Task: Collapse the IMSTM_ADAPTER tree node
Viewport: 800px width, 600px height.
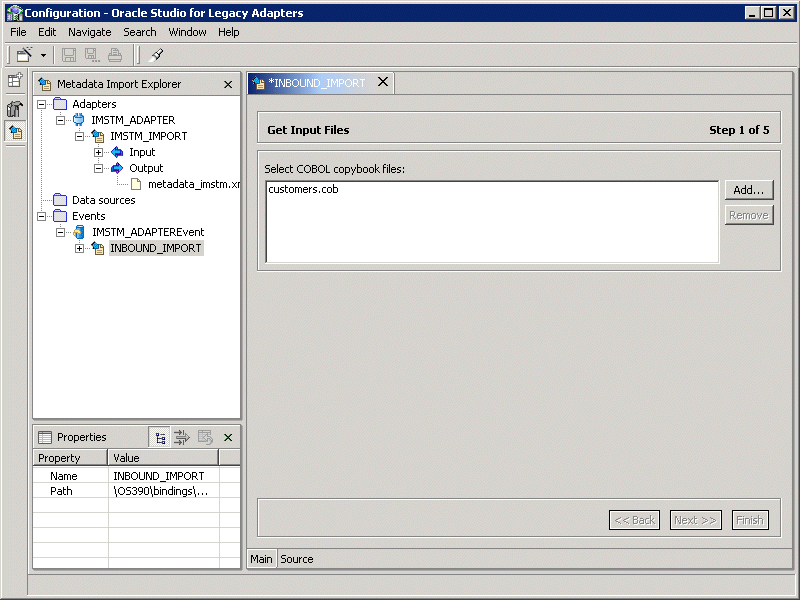Action: point(60,120)
